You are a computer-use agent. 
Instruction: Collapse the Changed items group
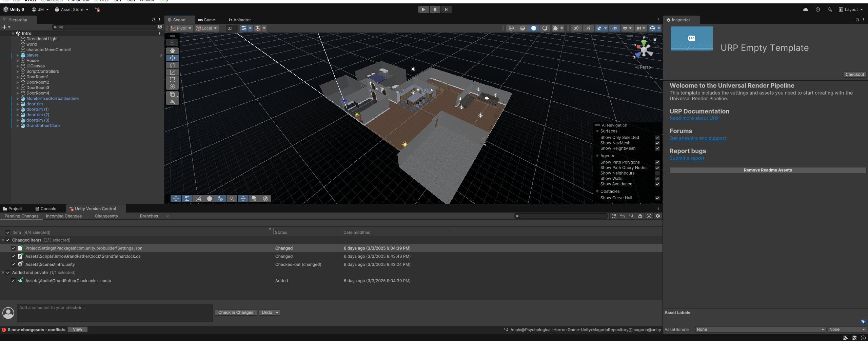point(3,240)
